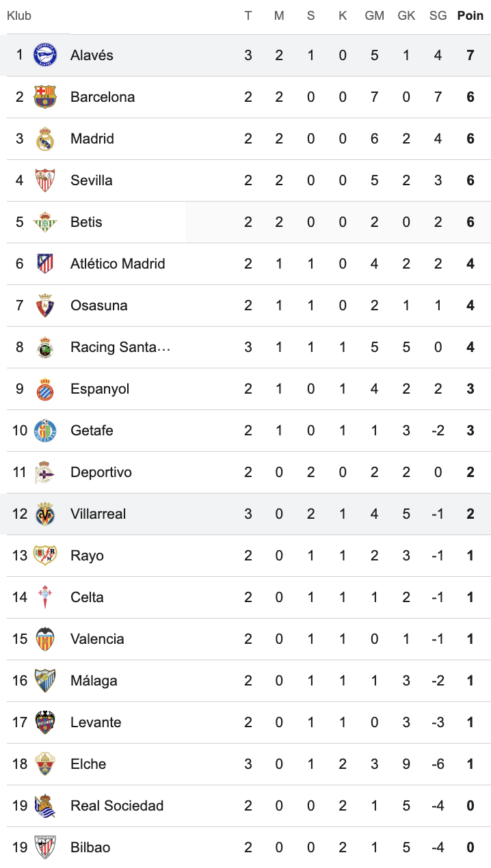The width and height of the screenshot is (491, 868).
Task: Click the Espanyol club badge
Action: pos(45,389)
